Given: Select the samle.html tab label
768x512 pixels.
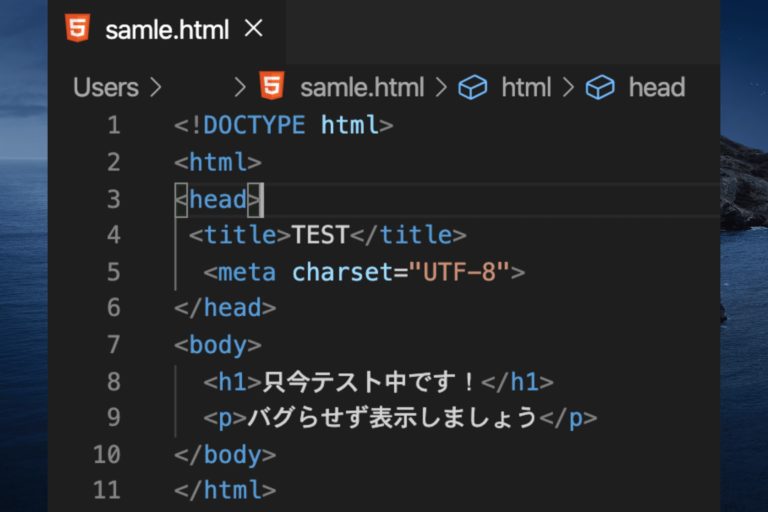Looking at the screenshot, I should 167,30.
